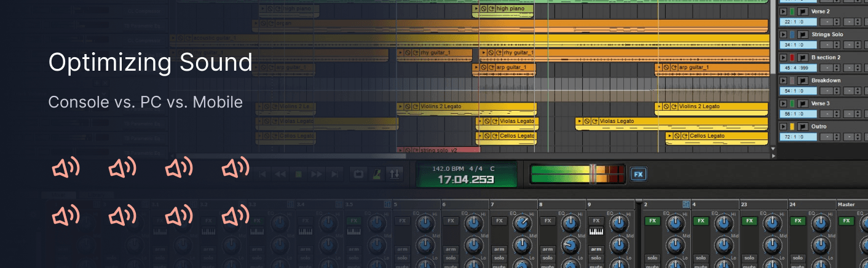Open the blue FX button beside master meter

[638, 174]
